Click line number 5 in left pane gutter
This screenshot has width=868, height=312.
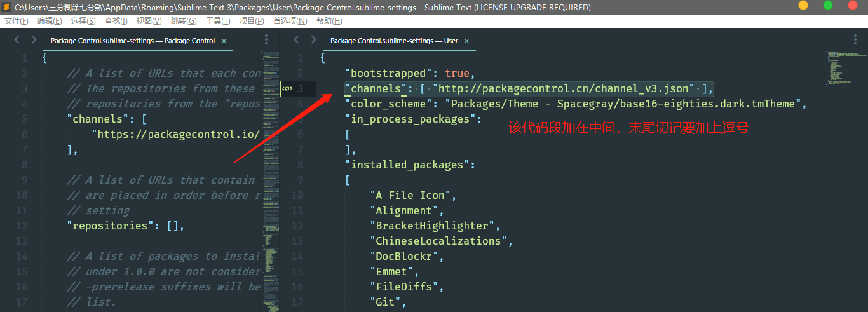24,119
